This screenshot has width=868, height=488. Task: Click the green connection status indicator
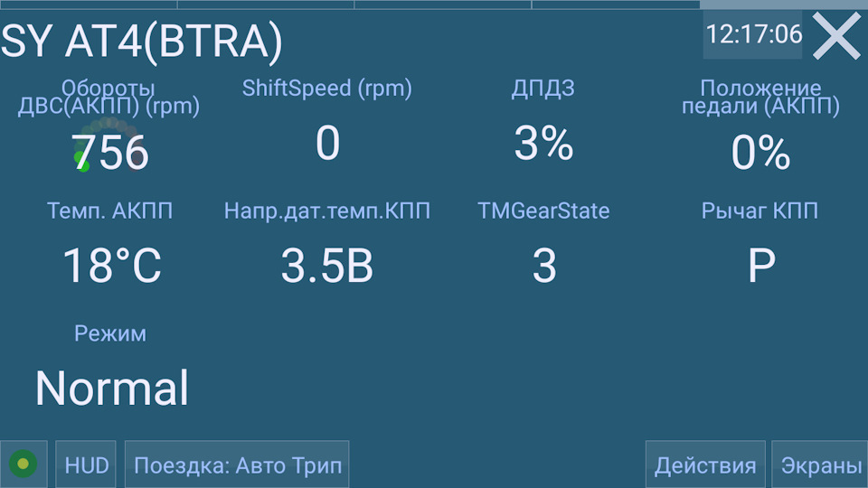click(x=24, y=465)
